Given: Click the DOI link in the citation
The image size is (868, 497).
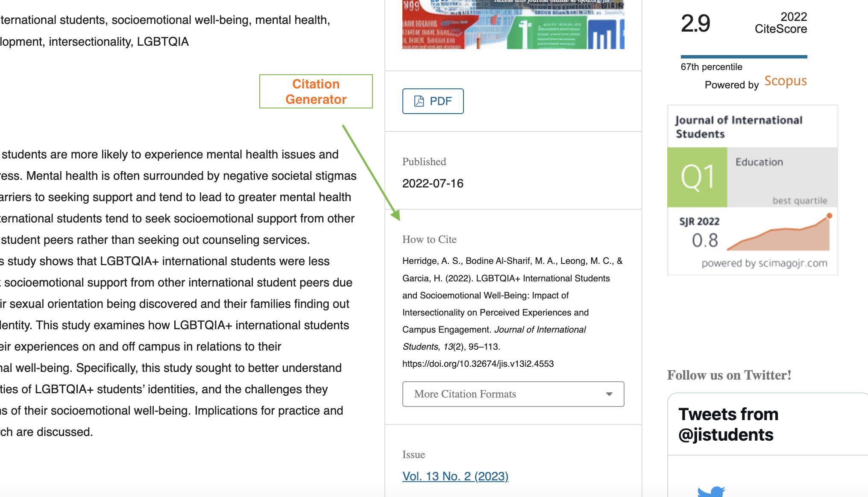Looking at the screenshot, I should point(478,364).
